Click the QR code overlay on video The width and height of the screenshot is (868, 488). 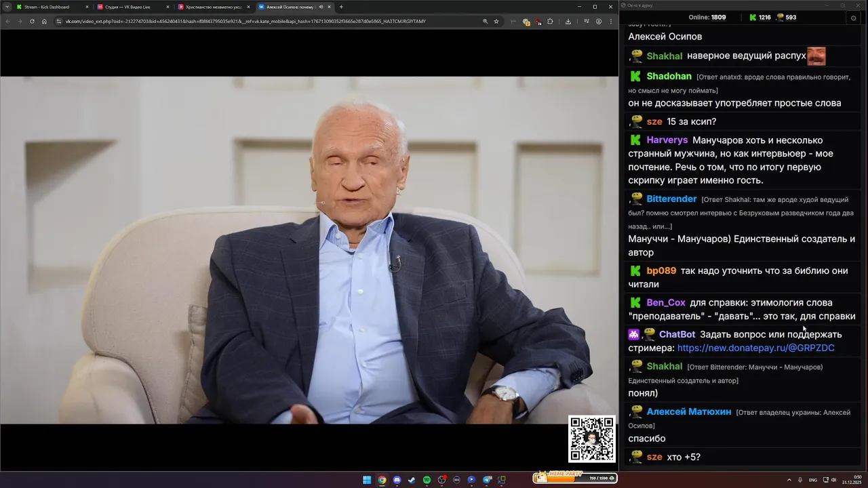click(x=592, y=439)
